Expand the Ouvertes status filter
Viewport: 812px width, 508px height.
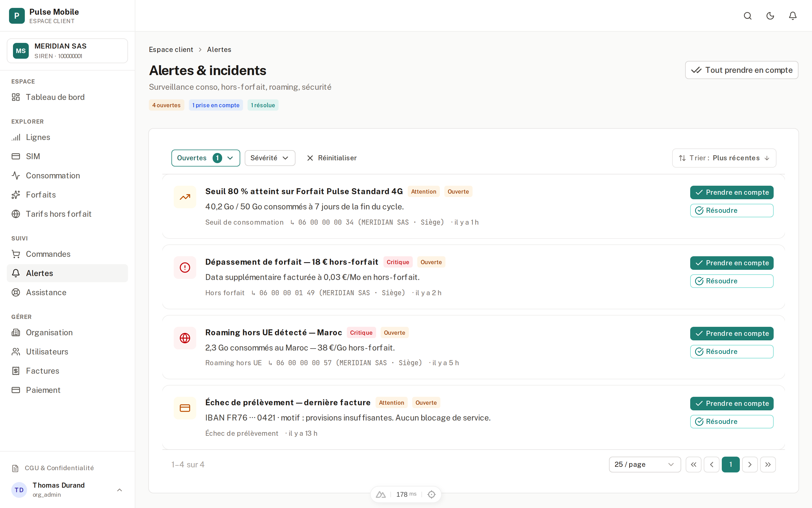pos(206,158)
